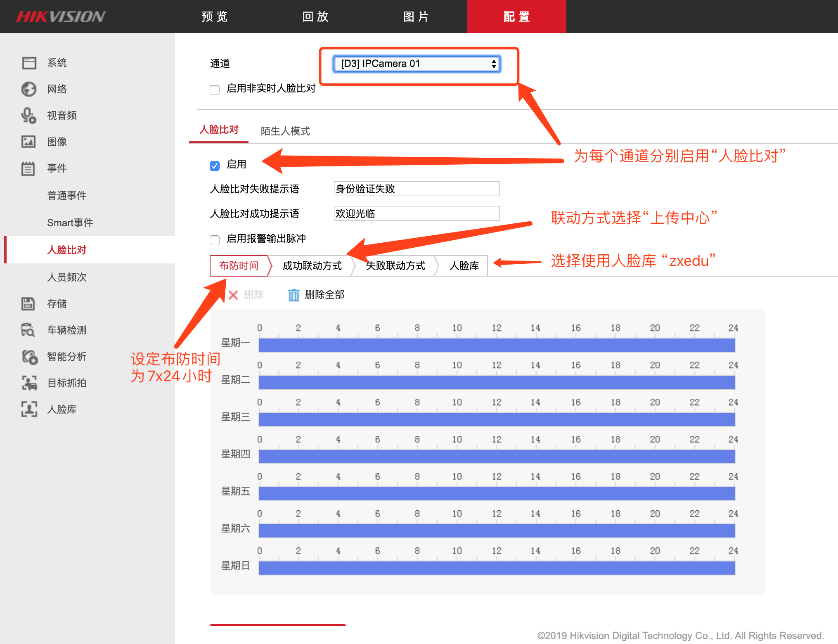This screenshot has height=644, width=838.
Task: Click the 星期三 blue schedule bar
Action: click(x=497, y=419)
